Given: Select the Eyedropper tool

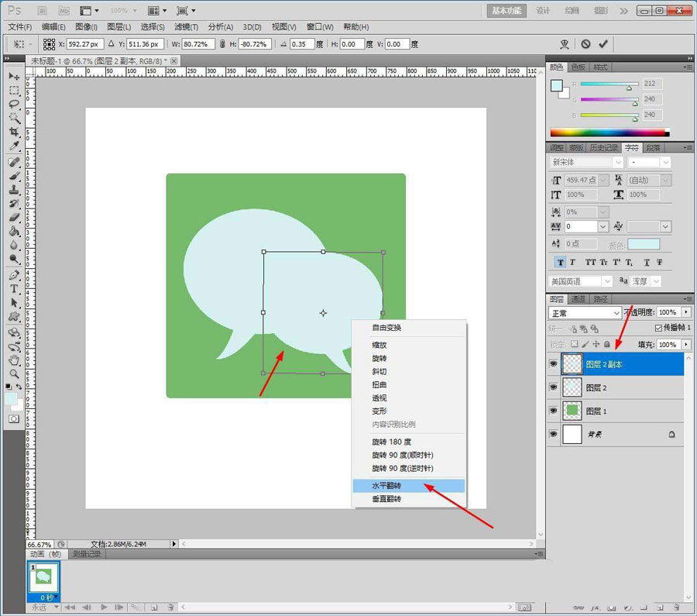Looking at the screenshot, I should click(x=14, y=146).
